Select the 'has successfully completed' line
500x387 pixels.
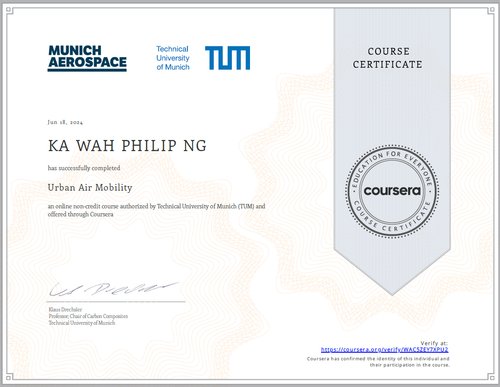(x=84, y=168)
